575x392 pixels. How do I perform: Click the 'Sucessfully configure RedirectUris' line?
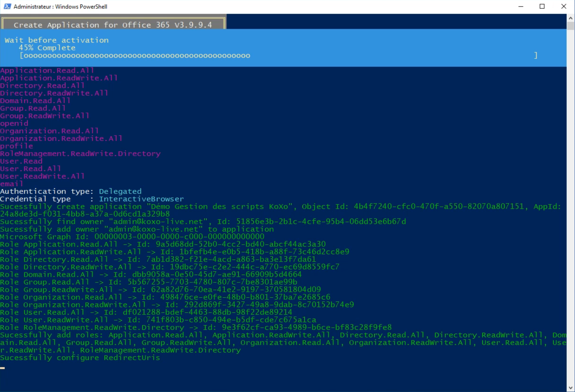point(80,358)
